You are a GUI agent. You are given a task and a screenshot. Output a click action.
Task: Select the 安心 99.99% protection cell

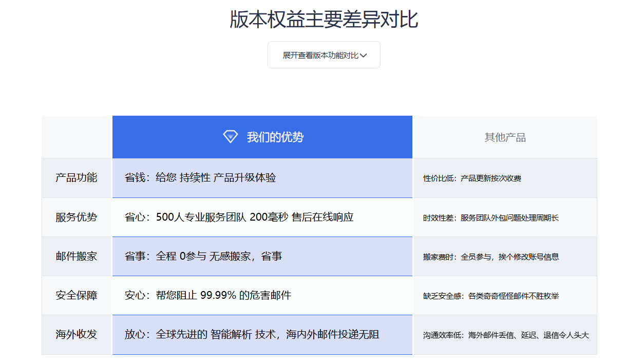262,295
